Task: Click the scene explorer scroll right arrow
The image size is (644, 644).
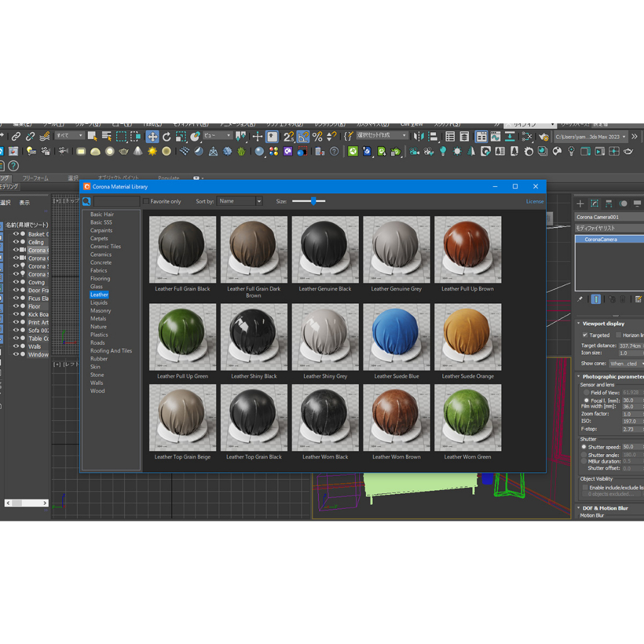Action: click(45, 502)
